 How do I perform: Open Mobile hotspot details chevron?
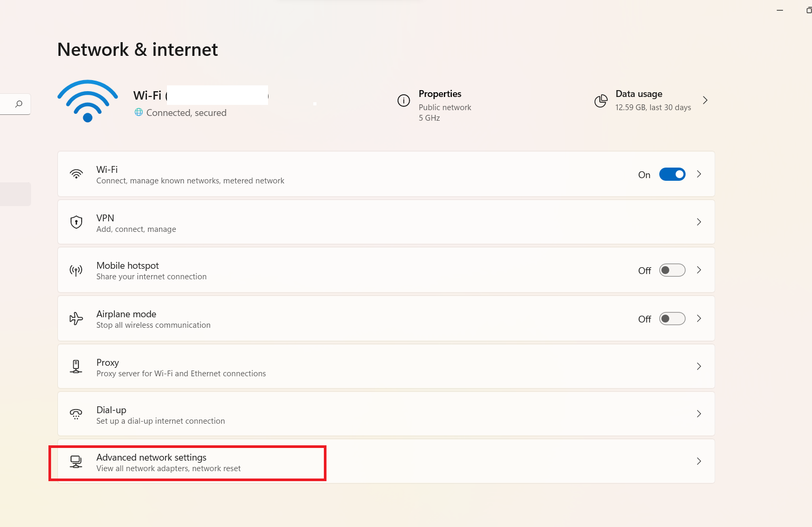coord(699,270)
